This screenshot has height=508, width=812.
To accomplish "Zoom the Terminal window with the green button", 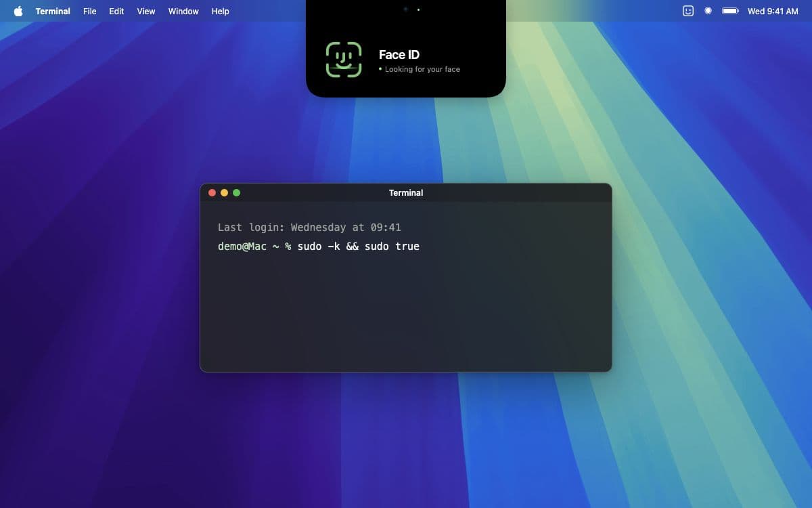I will pos(236,193).
